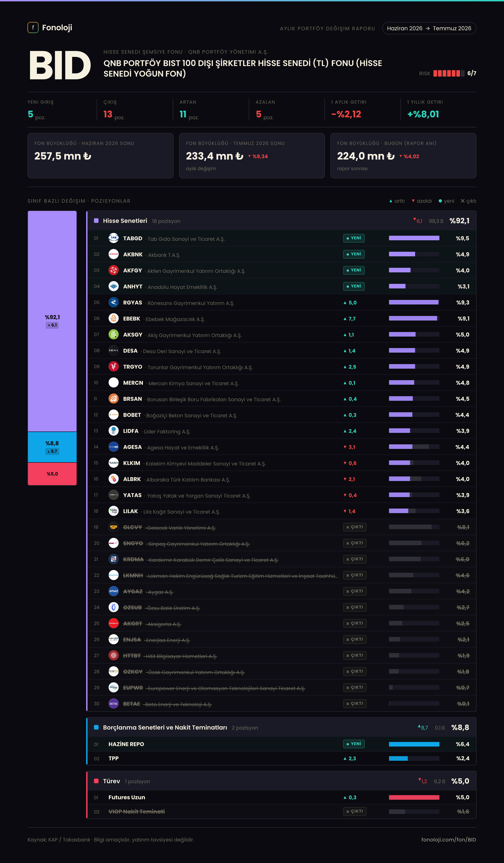This screenshot has height=863, width=504.
Task: Click the VIOP Nakit Teminatı row
Action: (x=281, y=811)
